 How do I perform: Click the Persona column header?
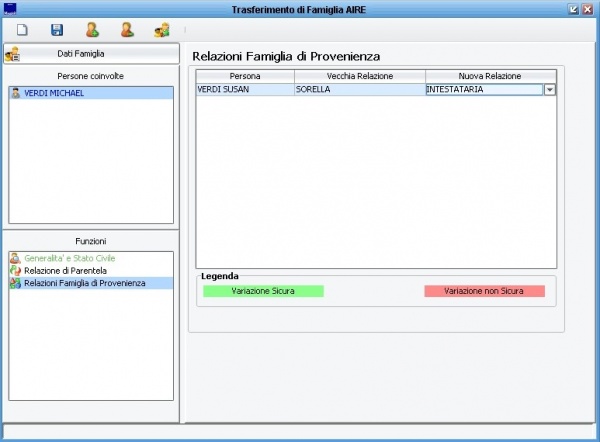click(x=245, y=76)
